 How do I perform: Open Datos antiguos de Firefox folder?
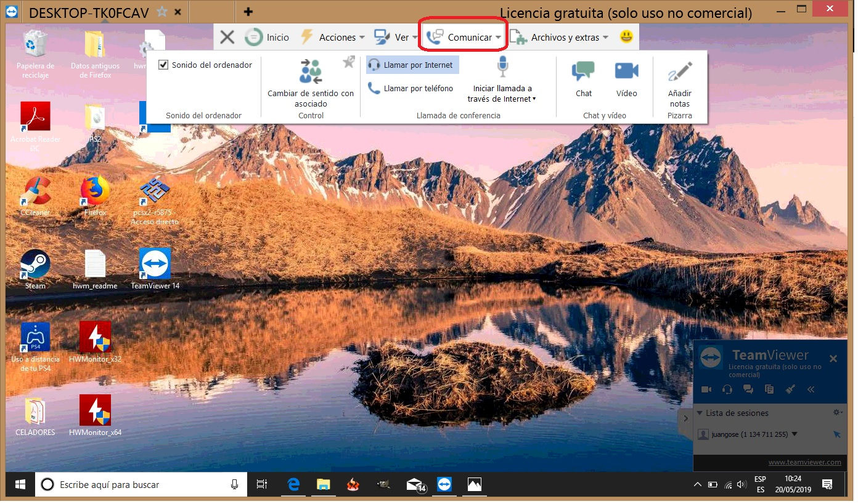point(95,55)
